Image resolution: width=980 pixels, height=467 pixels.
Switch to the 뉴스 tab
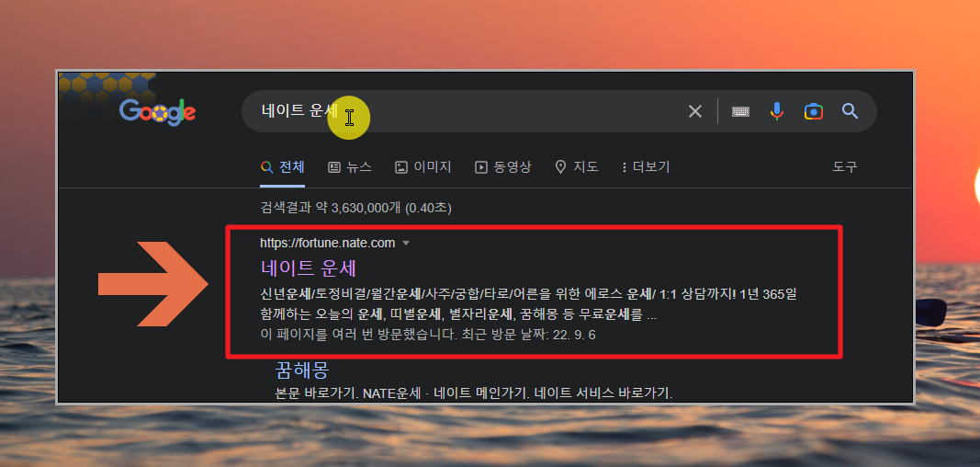tap(350, 167)
